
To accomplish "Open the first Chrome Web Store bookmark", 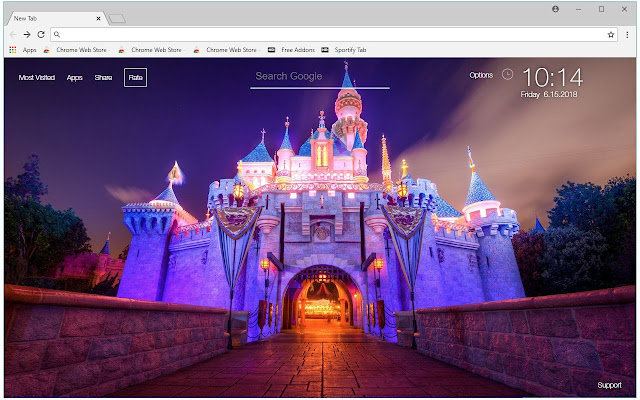I will 76,50.
